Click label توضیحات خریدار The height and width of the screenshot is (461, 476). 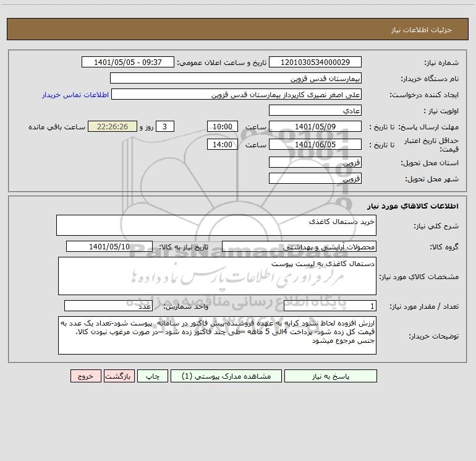coord(434,336)
